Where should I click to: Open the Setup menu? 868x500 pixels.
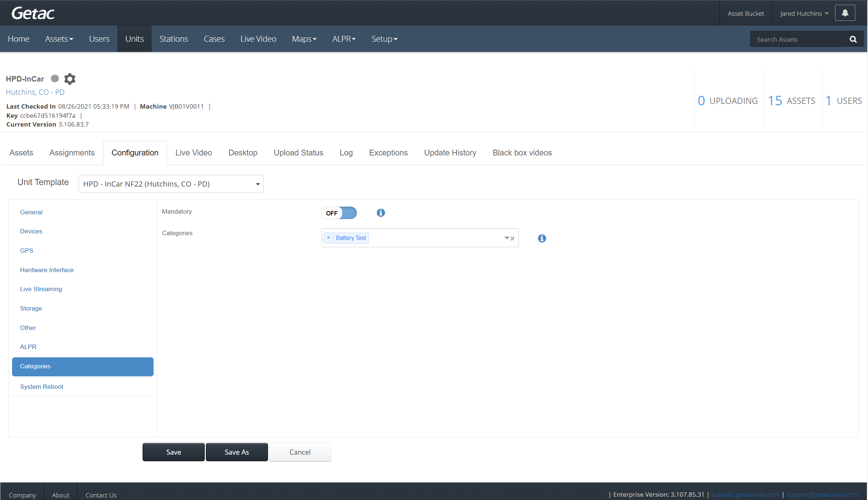(384, 39)
